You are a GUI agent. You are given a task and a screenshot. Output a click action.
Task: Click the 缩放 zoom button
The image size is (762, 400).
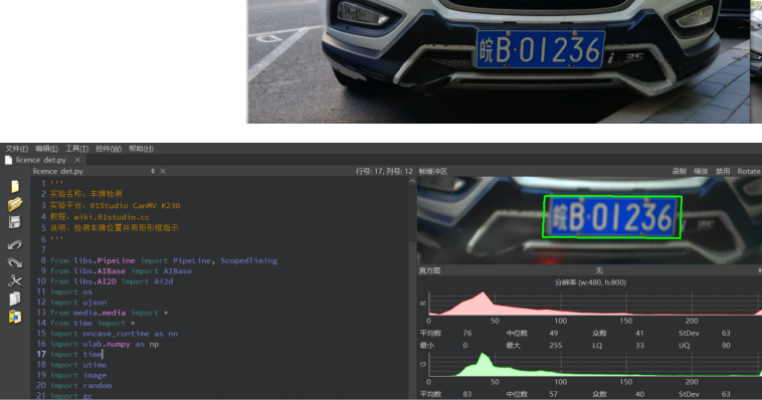(x=701, y=171)
